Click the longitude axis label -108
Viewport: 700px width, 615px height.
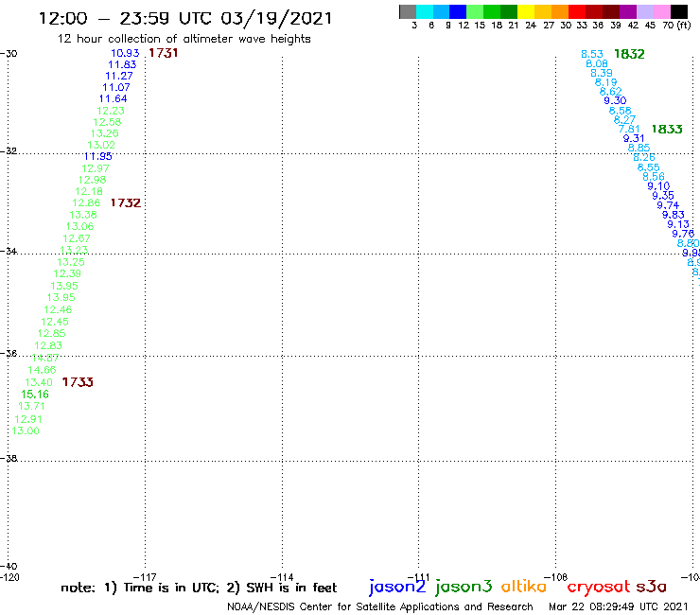(x=556, y=577)
